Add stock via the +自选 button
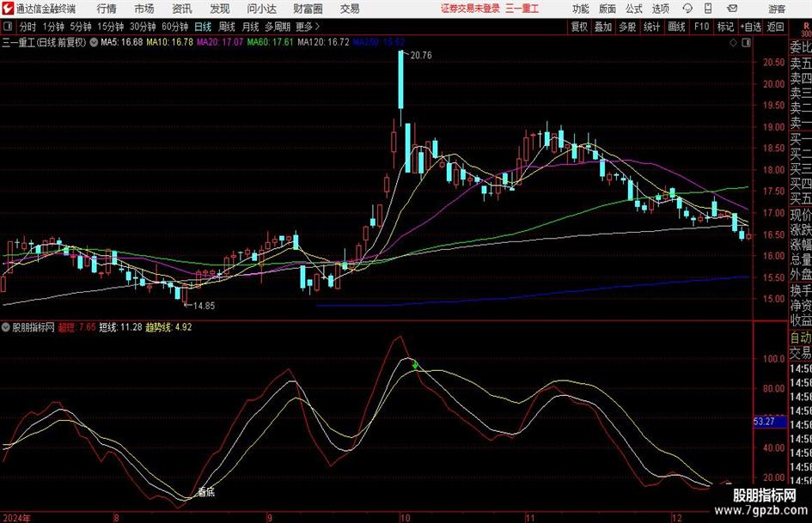 [750, 27]
